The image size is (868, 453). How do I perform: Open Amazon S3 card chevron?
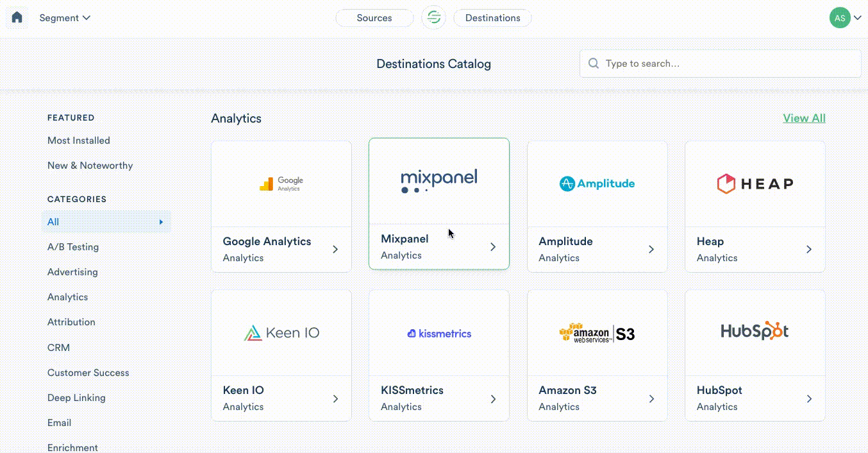[x=651, y=398]
